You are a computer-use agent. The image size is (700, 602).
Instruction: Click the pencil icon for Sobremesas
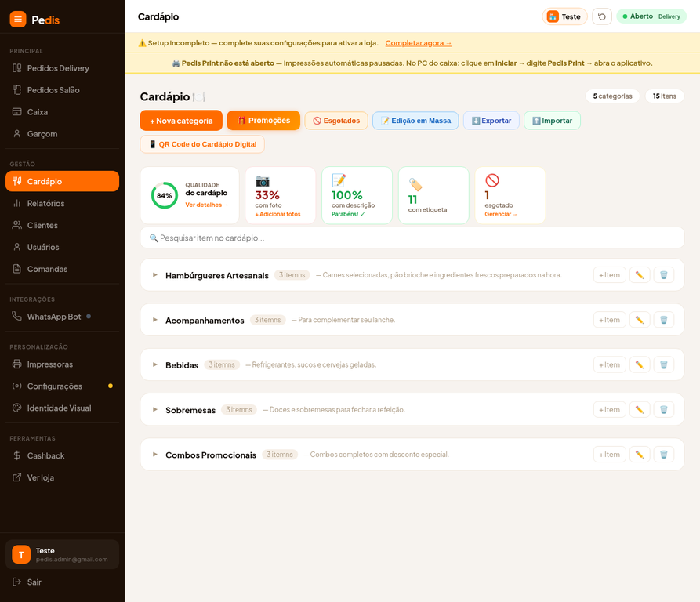[x=640, y=410]
